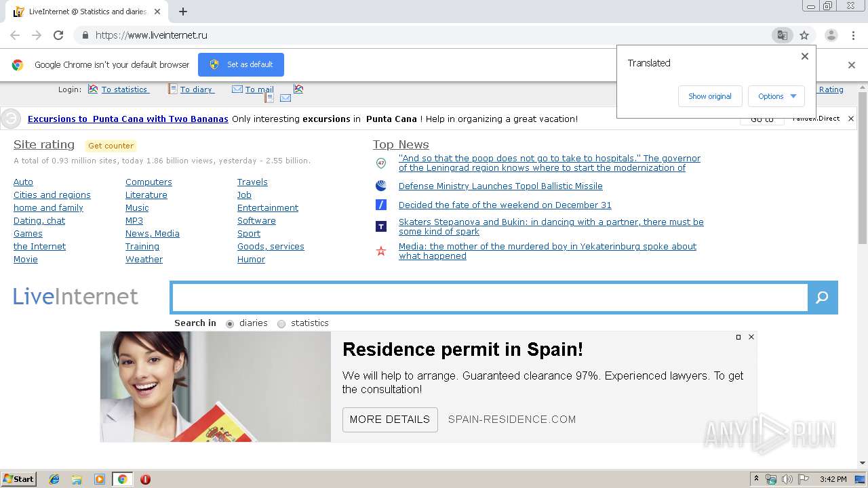Click the Spain ad woman photo
Viewport: 868px width, 488px height.
click(215, 386)
